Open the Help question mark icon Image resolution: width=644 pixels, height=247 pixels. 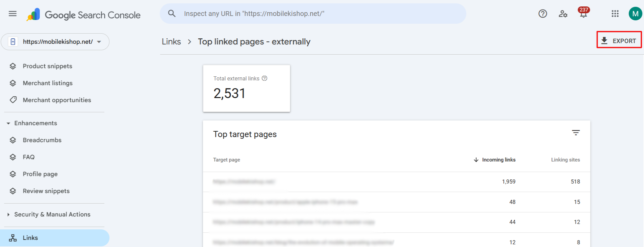pyautogui.click(x=543, y=14)
